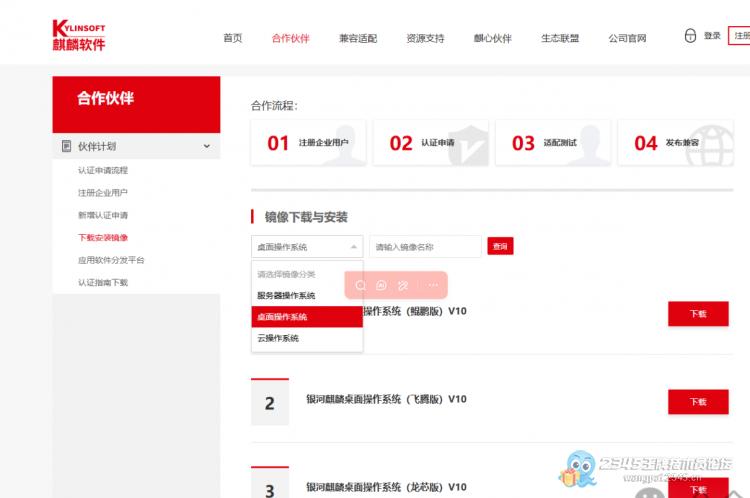
Task: Open 应用软件分发平台 sidebar link
Action: click(x=111, y=260)
